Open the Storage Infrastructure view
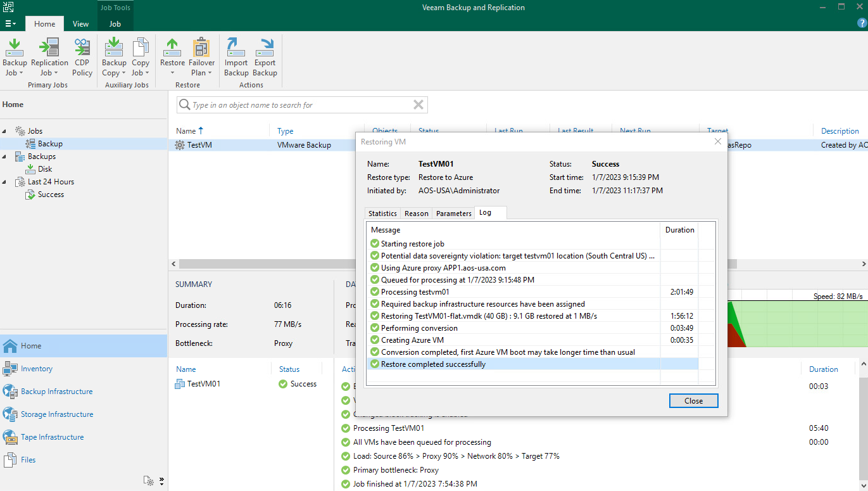 [84, 414]
